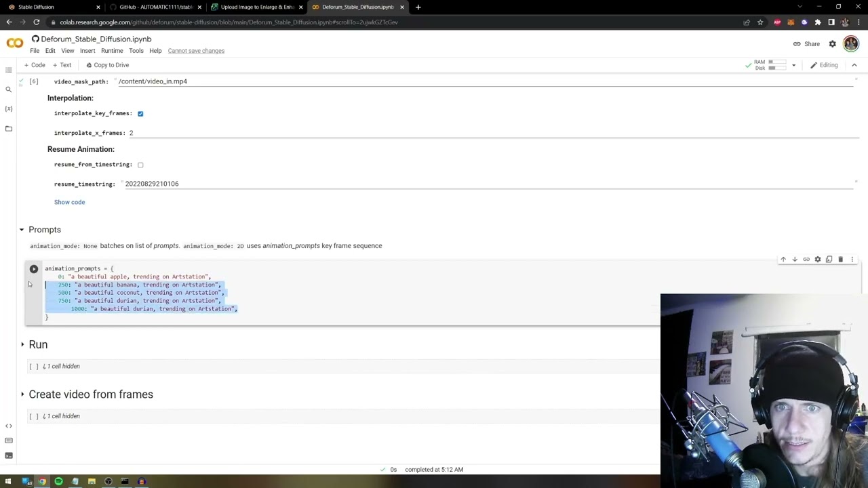Open the Help menu
Screen dimensions: 868x488
coord(155,51)
